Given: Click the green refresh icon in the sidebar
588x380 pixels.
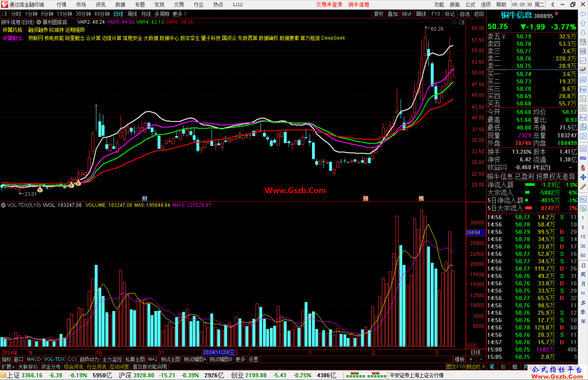Looking at the screenshot, I should pyautogui.click(x=583, y=209).
